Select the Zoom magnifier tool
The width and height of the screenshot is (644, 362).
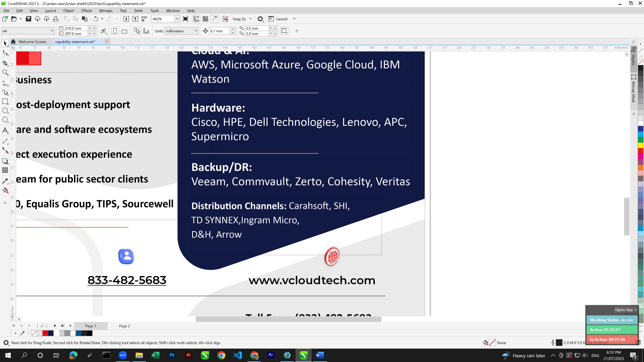coord(5,73)
